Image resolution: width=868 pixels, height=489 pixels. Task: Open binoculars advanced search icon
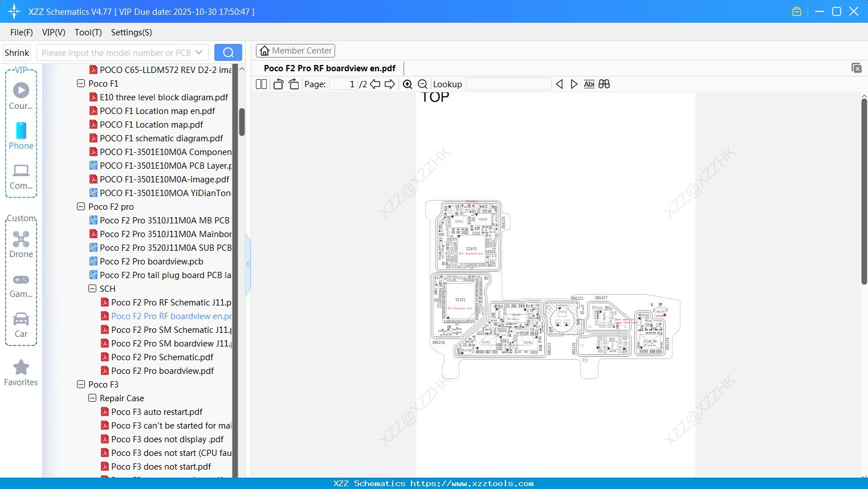(x=604, y=84)
